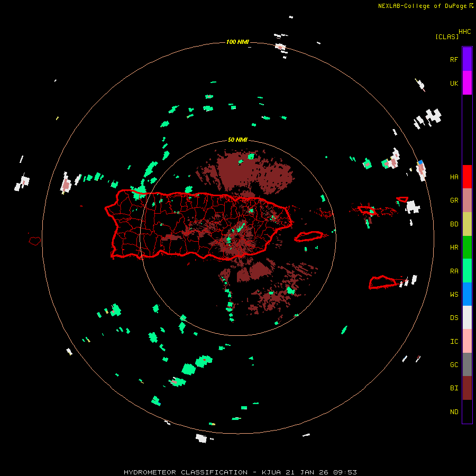
Task: Click the UK magenta legend swatch
Action: (x=467, y=83)
